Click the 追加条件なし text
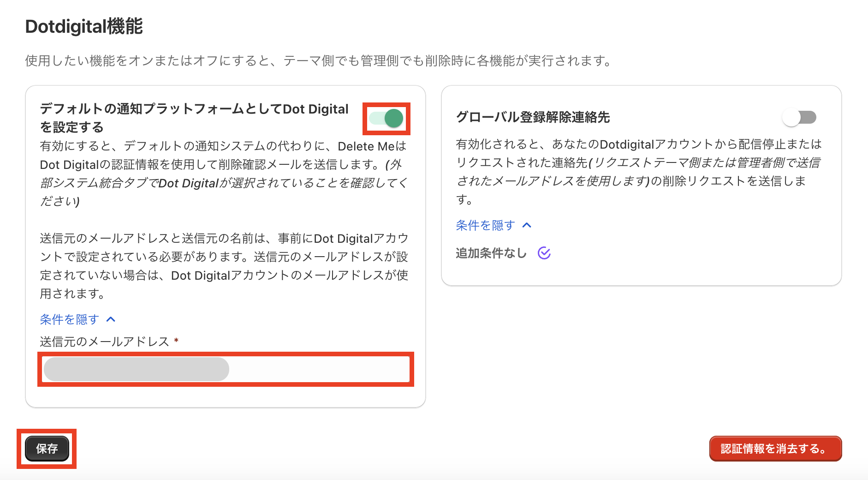 coord(491,253)
